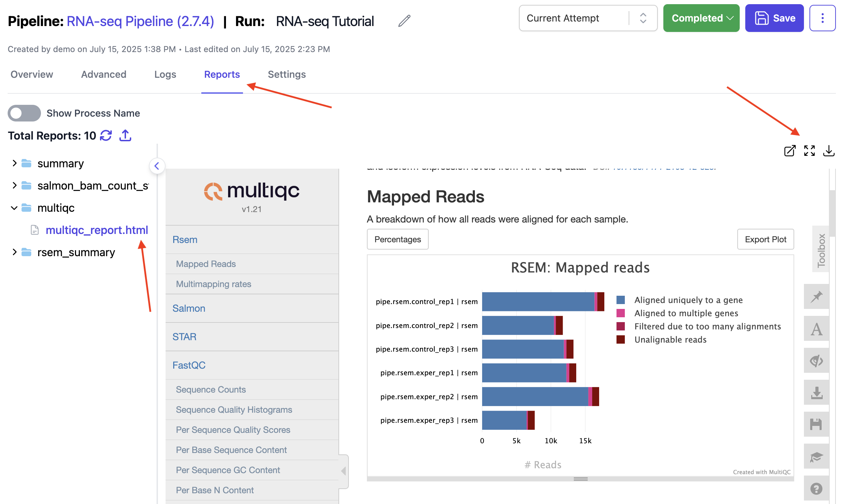The width and height of the screenshot is (856, 504).
Task: Open the Settings tab
Action: click(x=287, y=74)
